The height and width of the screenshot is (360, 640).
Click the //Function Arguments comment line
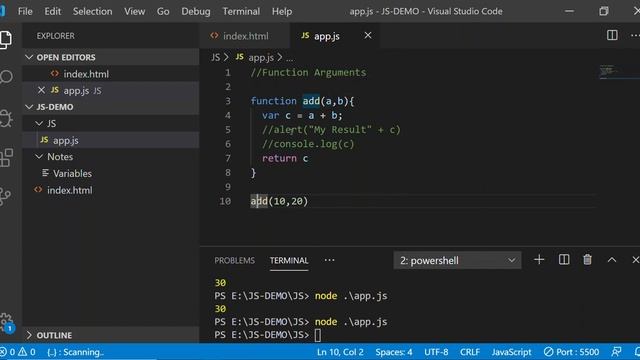click(x=308, y=73)
